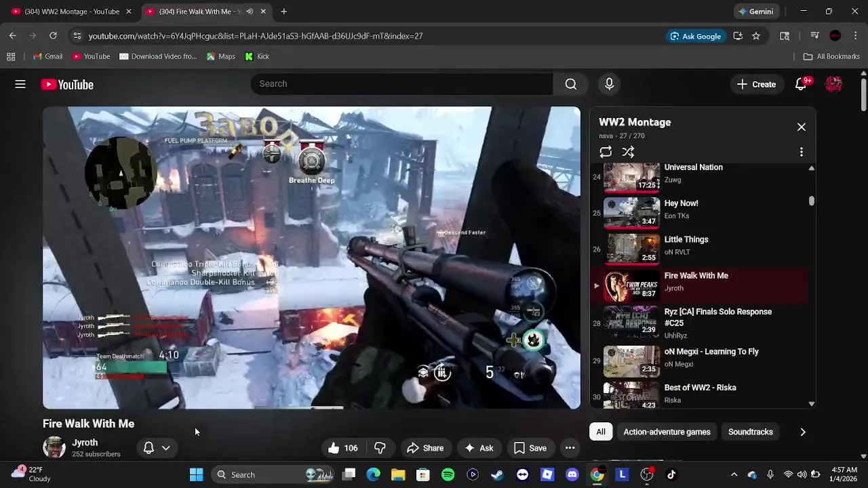Start voice search with microphone icon
This screenshot has height=488, width=868.
[609, 84]
